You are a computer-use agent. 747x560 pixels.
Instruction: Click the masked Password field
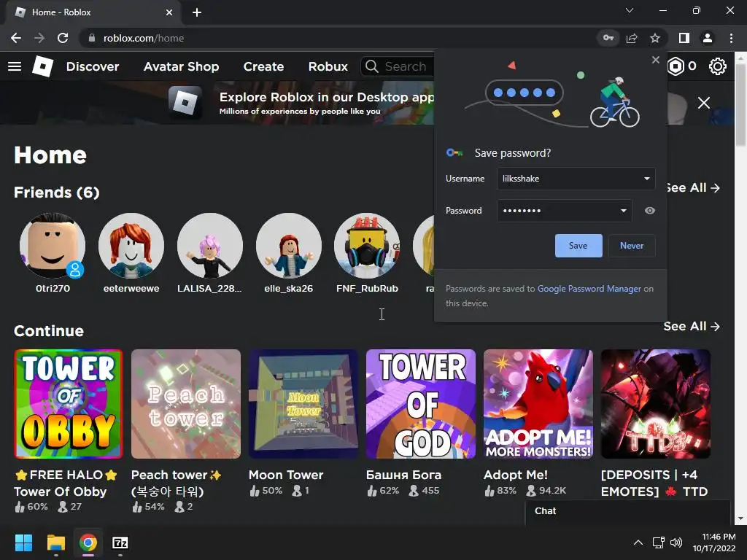(x=565, y=211)
